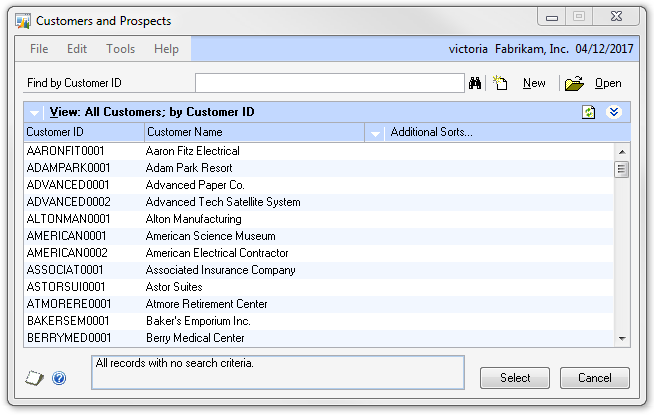Click the New record icon
The width and height of the screenshot is (654, 415).
click(x=501, y=84)
